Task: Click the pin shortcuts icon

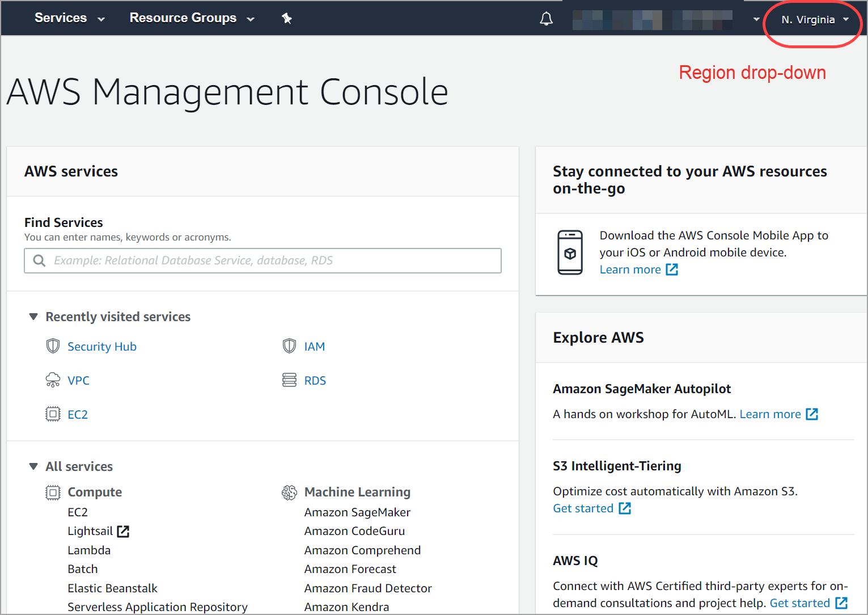Action: (x=287, y=18)
